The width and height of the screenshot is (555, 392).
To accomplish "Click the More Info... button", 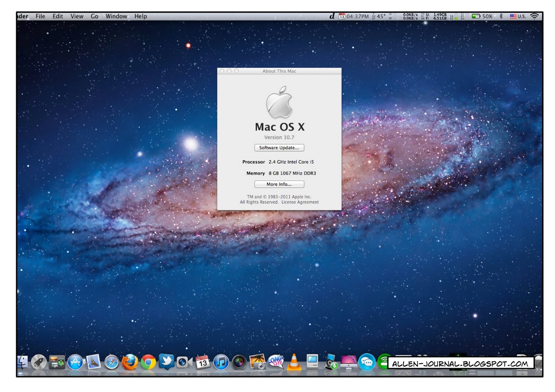I will (279, 184).
